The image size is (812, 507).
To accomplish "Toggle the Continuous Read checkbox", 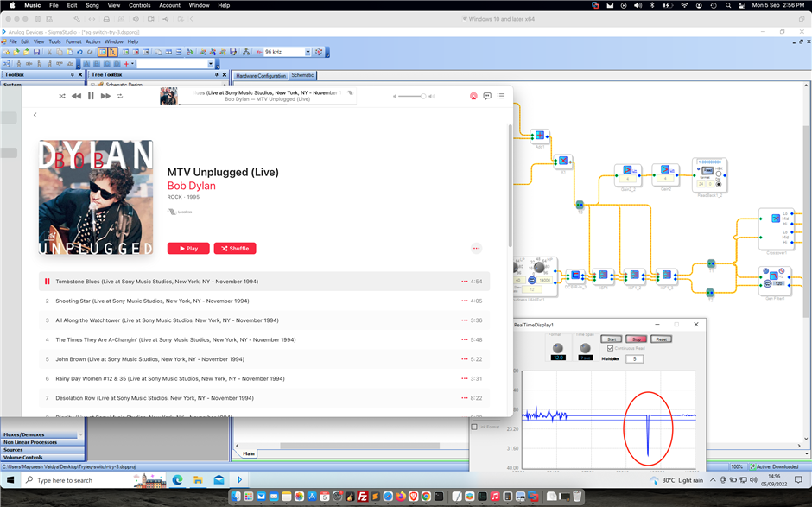I will coord(610,349).
